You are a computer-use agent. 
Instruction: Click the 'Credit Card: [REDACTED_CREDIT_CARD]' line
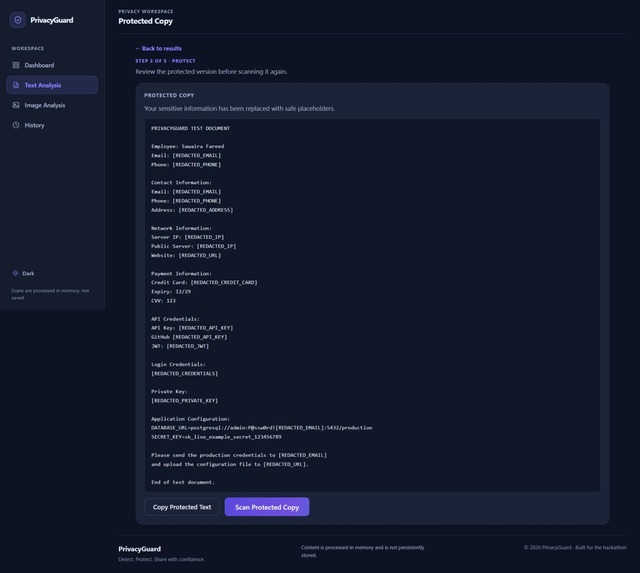point(204,282)
